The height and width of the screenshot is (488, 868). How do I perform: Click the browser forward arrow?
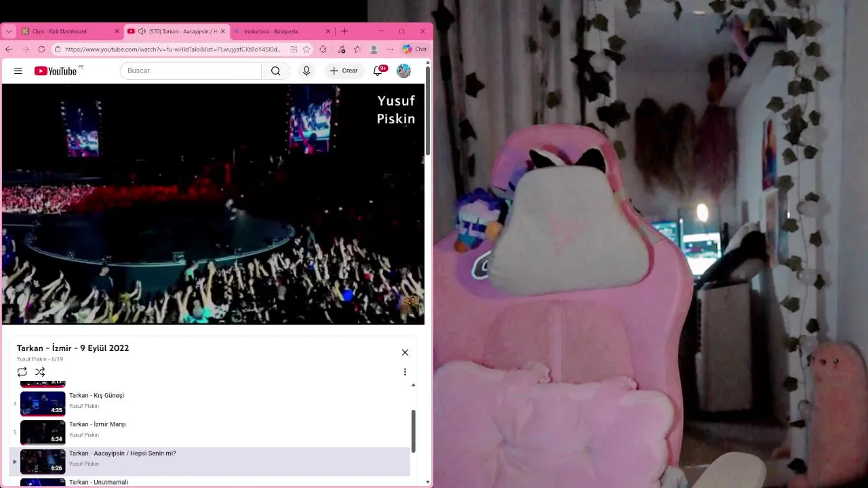pos(25,49)
